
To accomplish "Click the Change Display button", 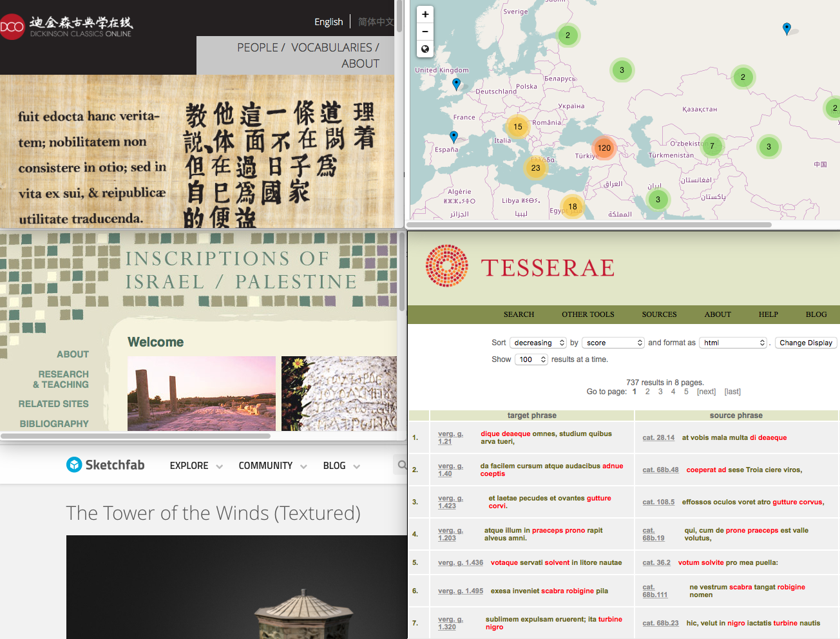I will pos(805,343).
